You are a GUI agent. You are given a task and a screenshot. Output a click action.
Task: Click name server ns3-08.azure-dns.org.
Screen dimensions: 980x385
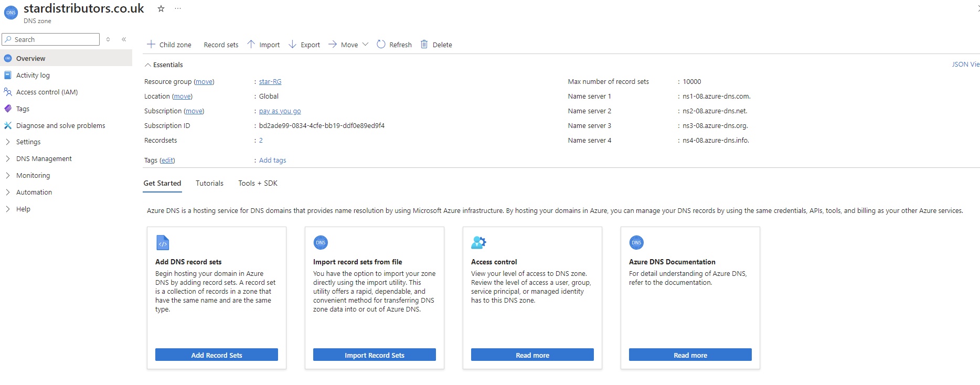[715, 125]
